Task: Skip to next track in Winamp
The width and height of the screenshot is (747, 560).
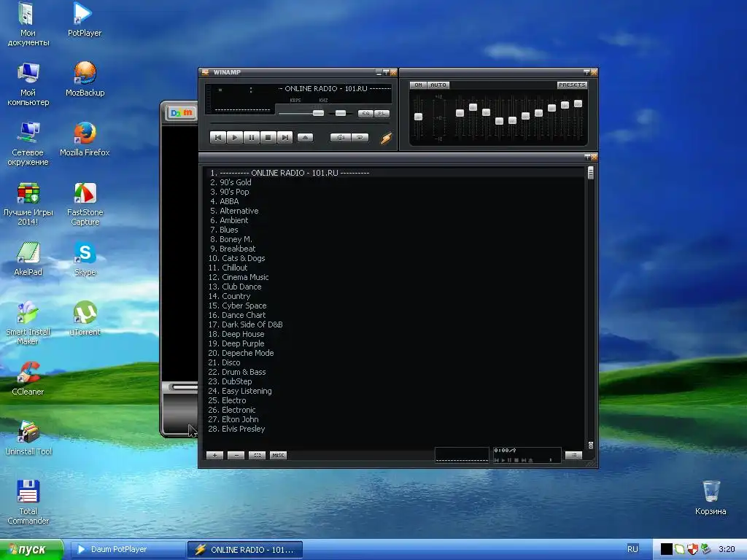Action: (285, 138)
